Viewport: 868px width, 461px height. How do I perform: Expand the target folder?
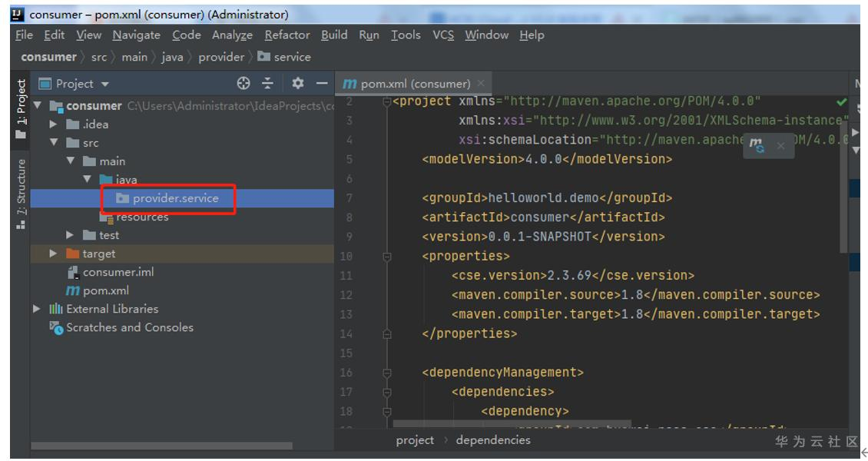(x=53, y=254)
